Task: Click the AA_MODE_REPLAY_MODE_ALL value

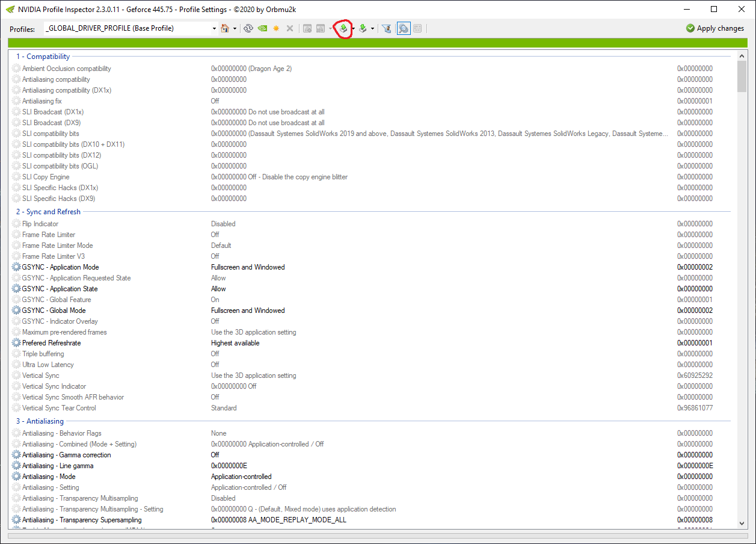Action: [x=297, y=520]
